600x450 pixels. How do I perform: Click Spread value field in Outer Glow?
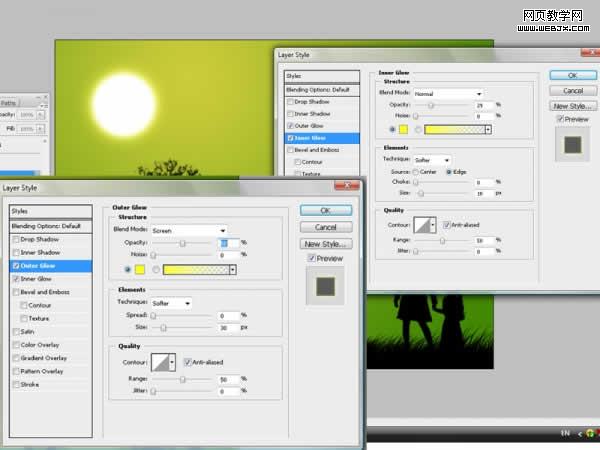point(228,316)
